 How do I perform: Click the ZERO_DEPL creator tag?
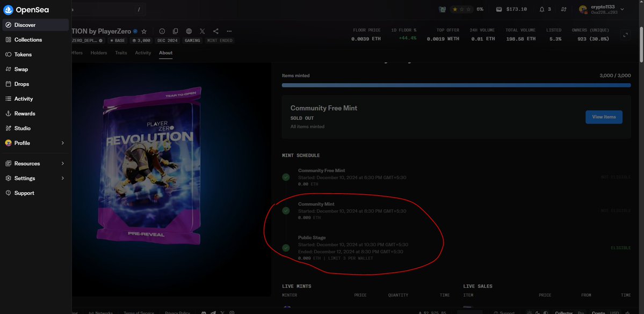pyautogui.click(x=88, y=41)
